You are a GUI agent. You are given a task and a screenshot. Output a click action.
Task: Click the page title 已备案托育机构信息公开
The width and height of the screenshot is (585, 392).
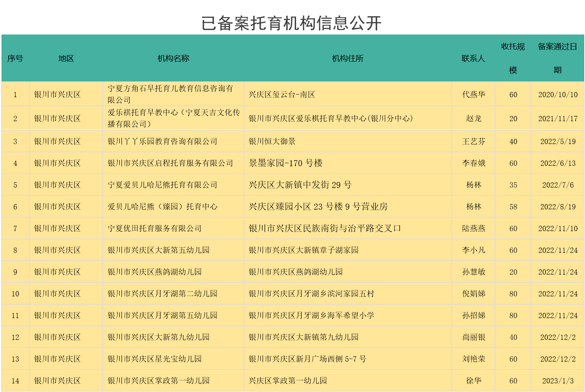(291, 23)
